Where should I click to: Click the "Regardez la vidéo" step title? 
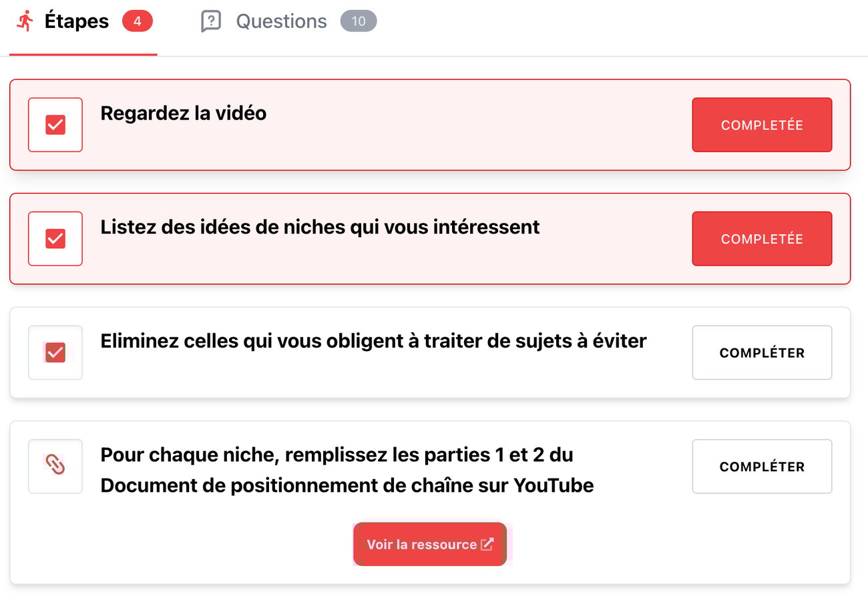click(183, 113)
